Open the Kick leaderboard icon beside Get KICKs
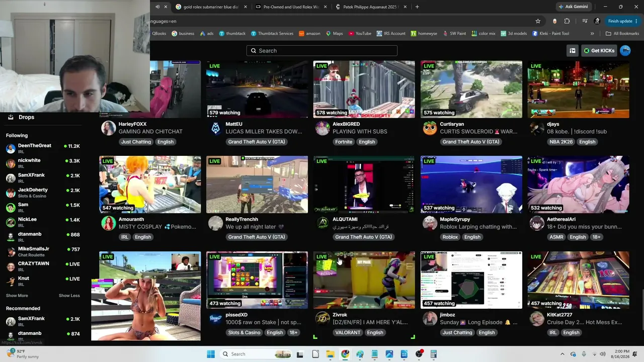Screen dimensions: 644x362 click(573, 51)
